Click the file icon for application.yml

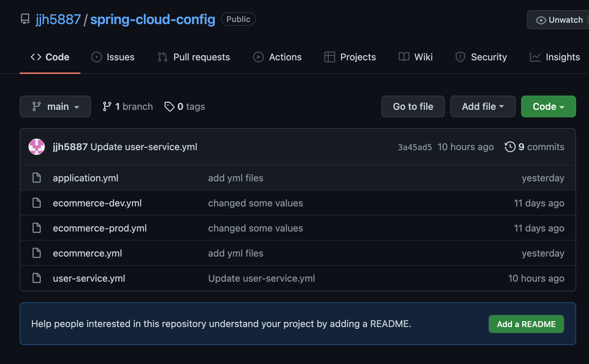(x=37, y=178)
